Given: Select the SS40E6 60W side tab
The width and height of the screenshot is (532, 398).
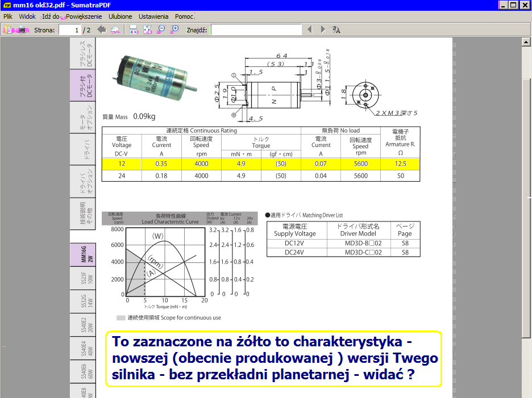Looking at the screenshot, I should 83,371.
